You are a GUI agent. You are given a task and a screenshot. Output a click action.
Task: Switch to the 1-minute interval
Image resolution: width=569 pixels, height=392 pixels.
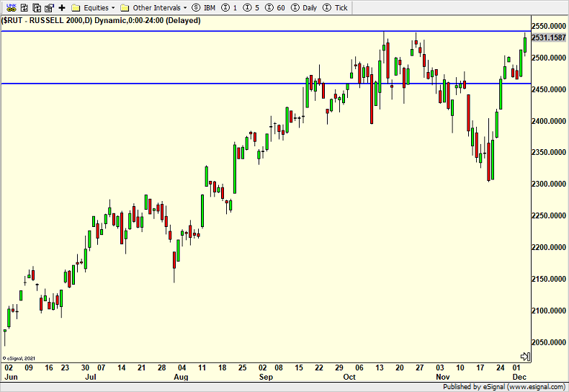tap(230, 8)
